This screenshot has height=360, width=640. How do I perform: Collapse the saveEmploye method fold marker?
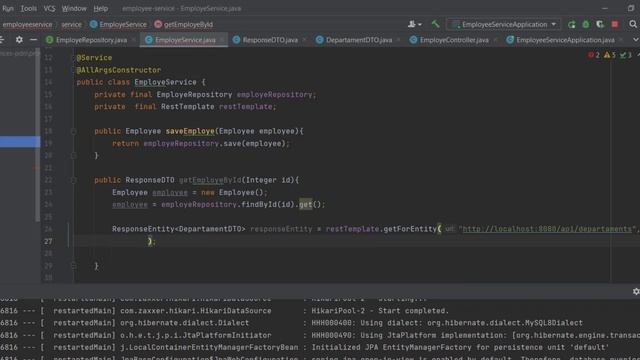[73, 131]
